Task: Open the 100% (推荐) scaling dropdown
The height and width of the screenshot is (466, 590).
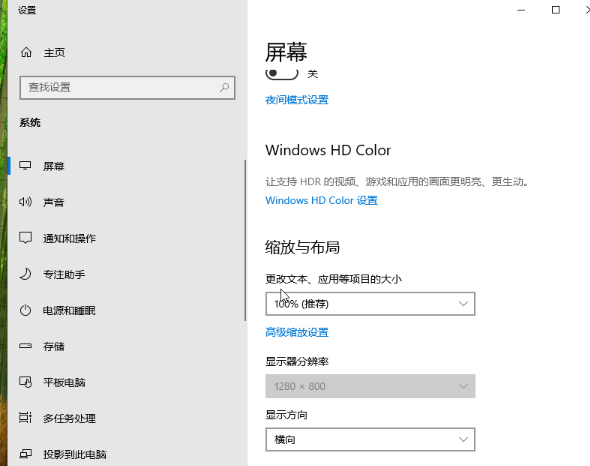Action: (370, 304)
